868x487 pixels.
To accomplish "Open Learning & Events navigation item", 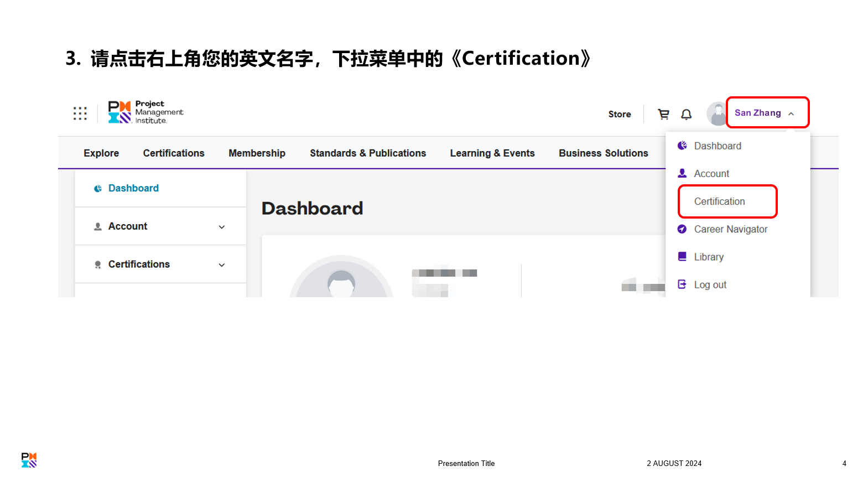I will point(492,153).
